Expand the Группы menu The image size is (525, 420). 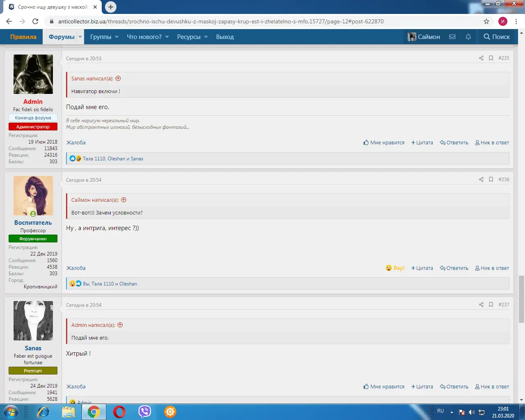(104, 37)
